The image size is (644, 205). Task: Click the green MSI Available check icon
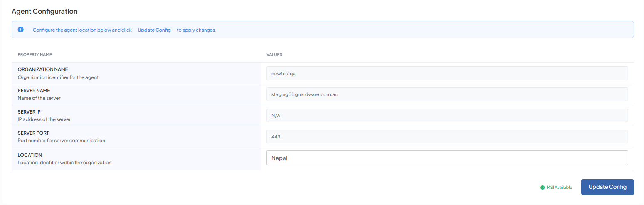coord(543,188)
